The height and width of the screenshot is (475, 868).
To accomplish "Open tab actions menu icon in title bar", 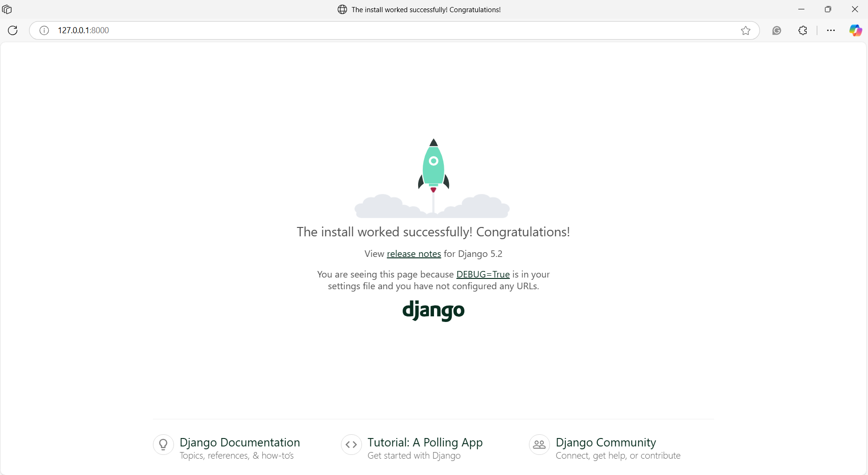I will click(x=7, y=9).
